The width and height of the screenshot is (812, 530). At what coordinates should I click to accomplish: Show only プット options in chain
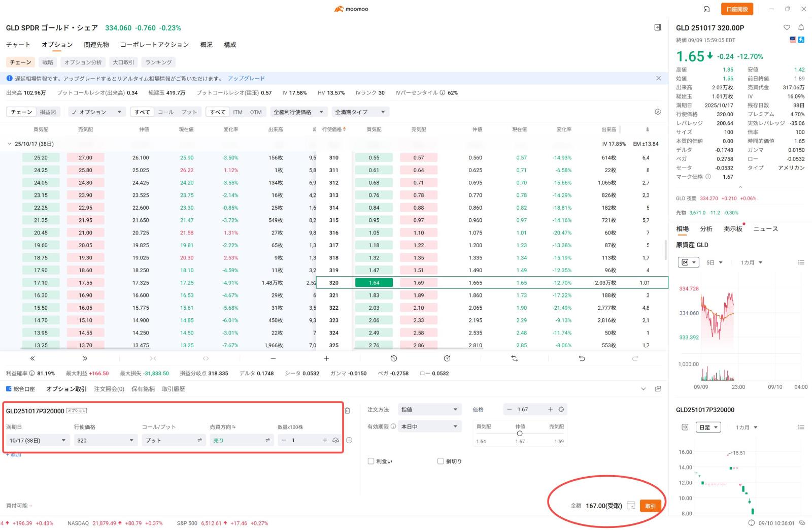189,112
